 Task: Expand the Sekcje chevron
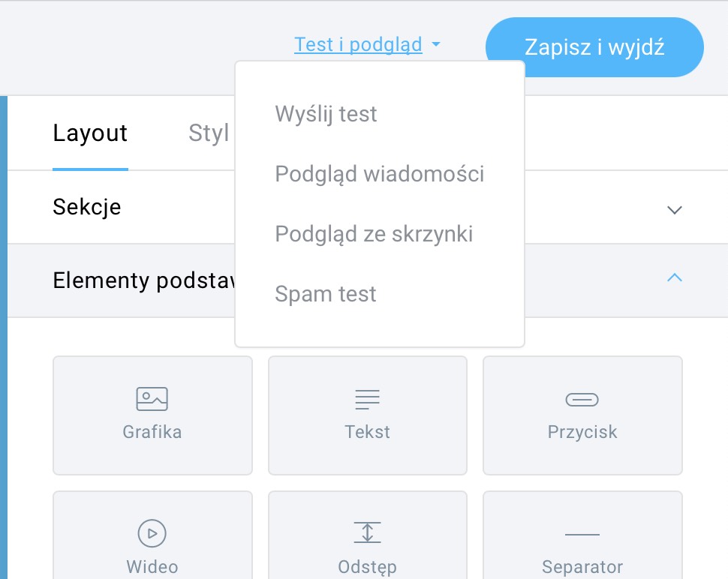[x=674, y=210]
